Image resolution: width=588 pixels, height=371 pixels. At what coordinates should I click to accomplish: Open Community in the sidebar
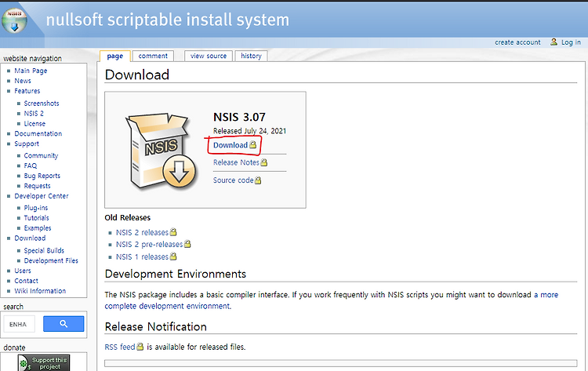coord(41,155)
